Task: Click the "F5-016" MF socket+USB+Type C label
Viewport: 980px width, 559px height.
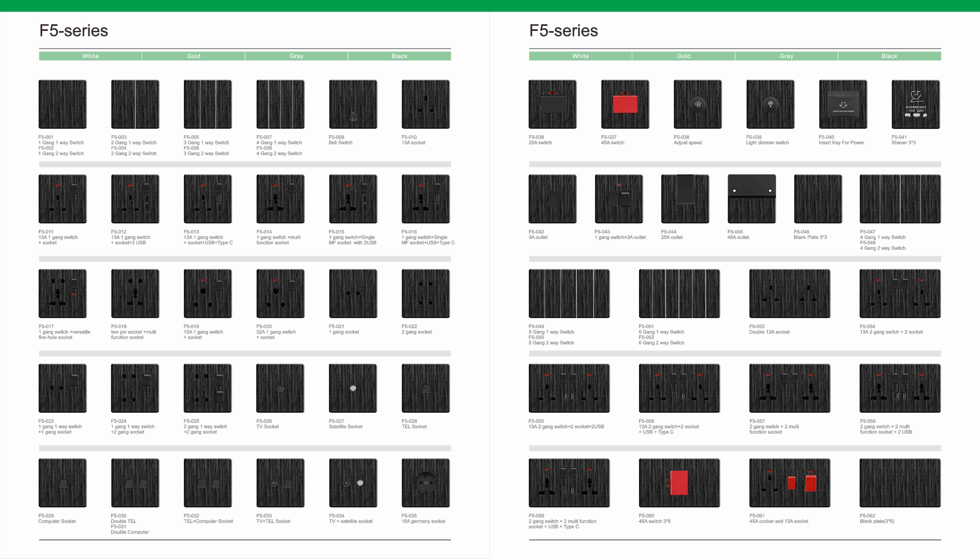Action: 428,237
